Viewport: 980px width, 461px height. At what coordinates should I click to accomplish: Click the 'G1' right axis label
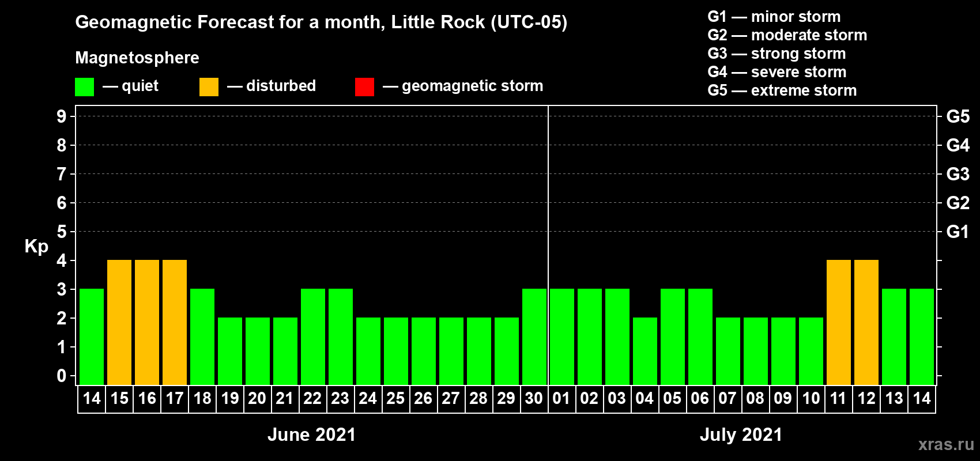tap(958, 232)
